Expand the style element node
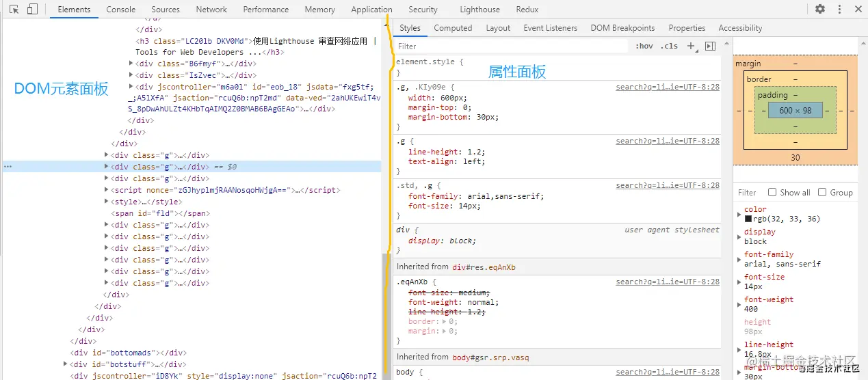Image resolution: width=868 pixels, height=380 pixels. point(106,202)
